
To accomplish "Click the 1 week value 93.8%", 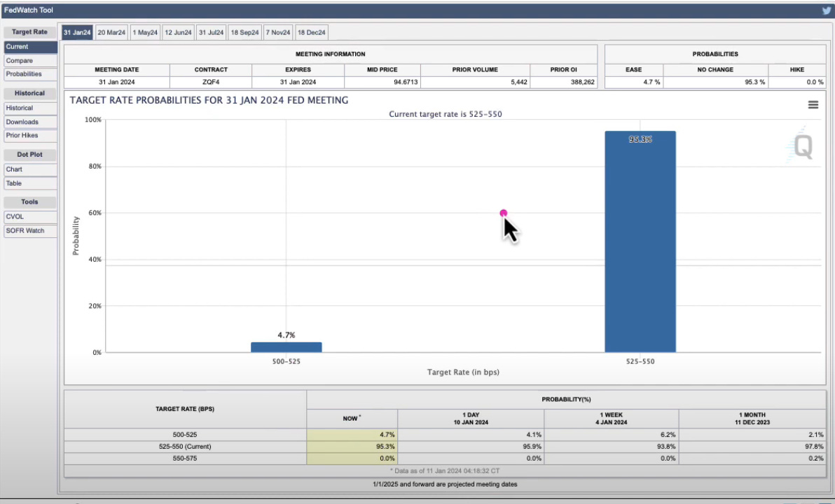I will [666, 447].
